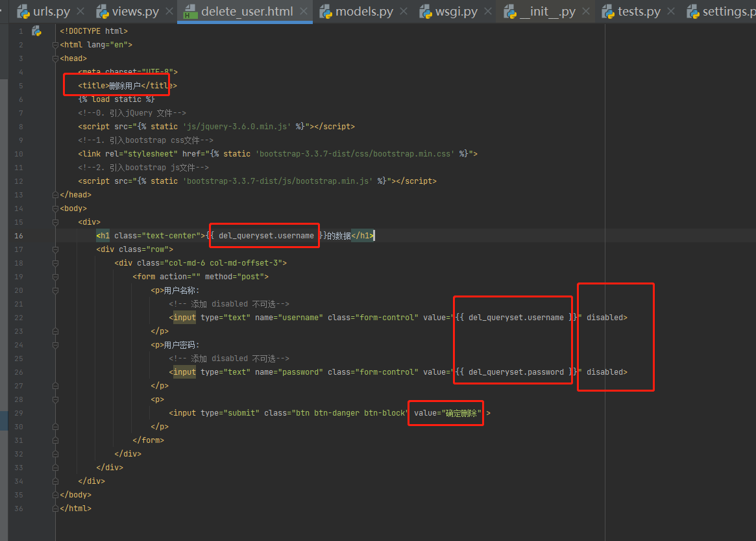Click the 确定删除 value on the submit input line
The image size is (756, 541).
point(460,413)
